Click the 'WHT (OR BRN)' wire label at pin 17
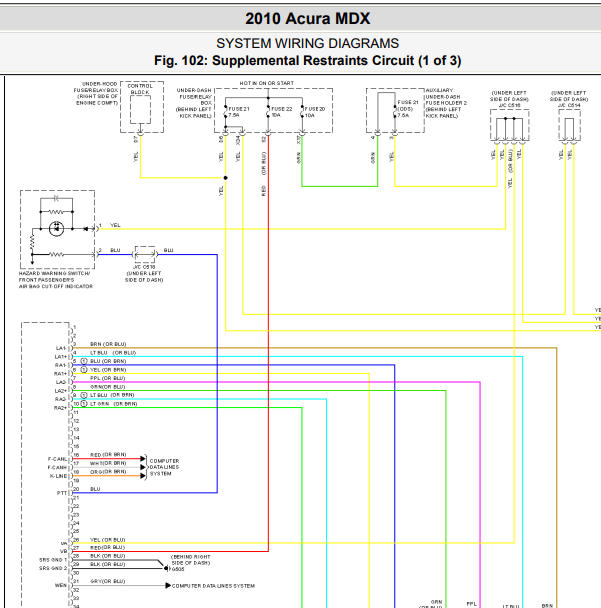 tap(108, 463)
